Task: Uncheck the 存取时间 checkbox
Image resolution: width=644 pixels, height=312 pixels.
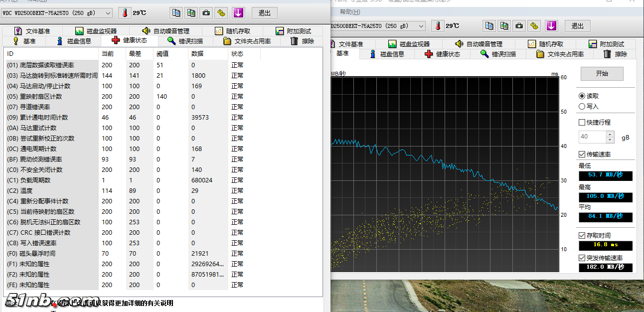Action: tap(582, 235)
